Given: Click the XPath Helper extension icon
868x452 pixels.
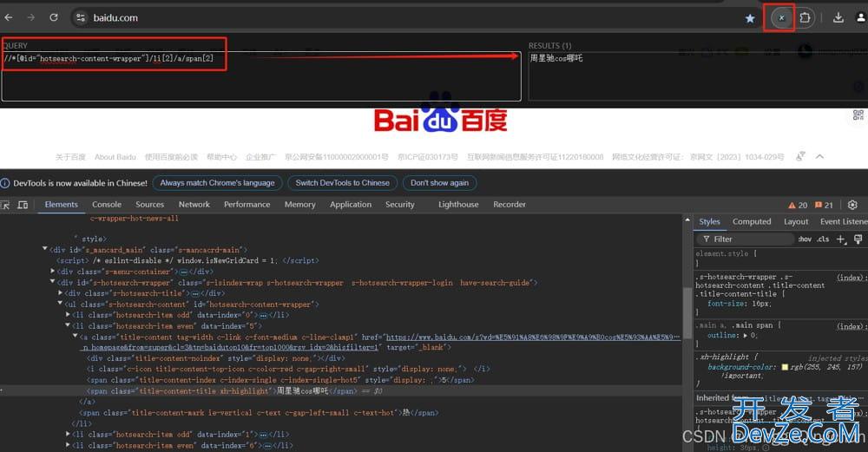Looking at the screenshot, I should tap(781, 17).
